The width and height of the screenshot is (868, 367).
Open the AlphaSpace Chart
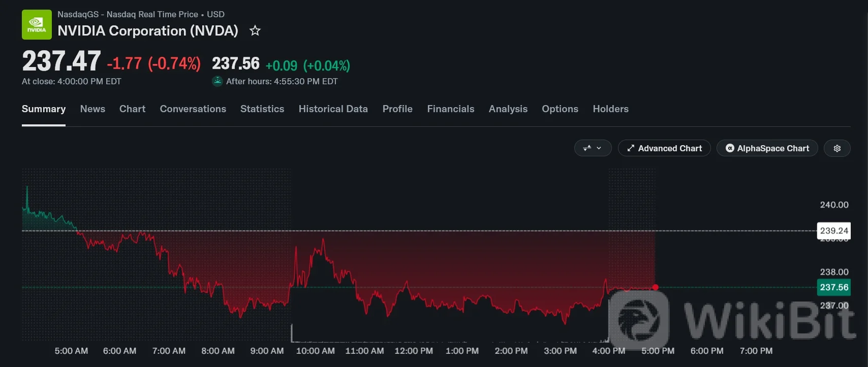pyautogui.click(x=767, y=148)
